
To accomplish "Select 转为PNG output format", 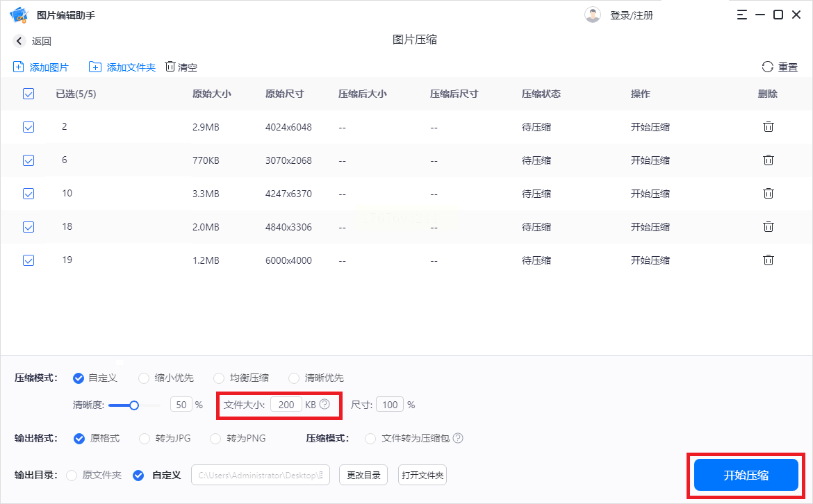I will tap(215, 439).
